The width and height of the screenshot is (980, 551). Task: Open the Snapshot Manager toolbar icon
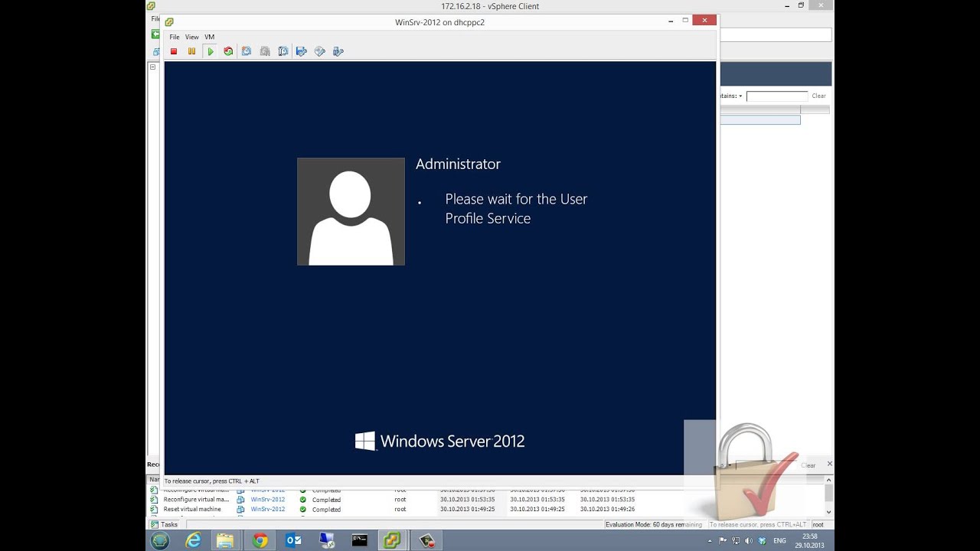283,51
